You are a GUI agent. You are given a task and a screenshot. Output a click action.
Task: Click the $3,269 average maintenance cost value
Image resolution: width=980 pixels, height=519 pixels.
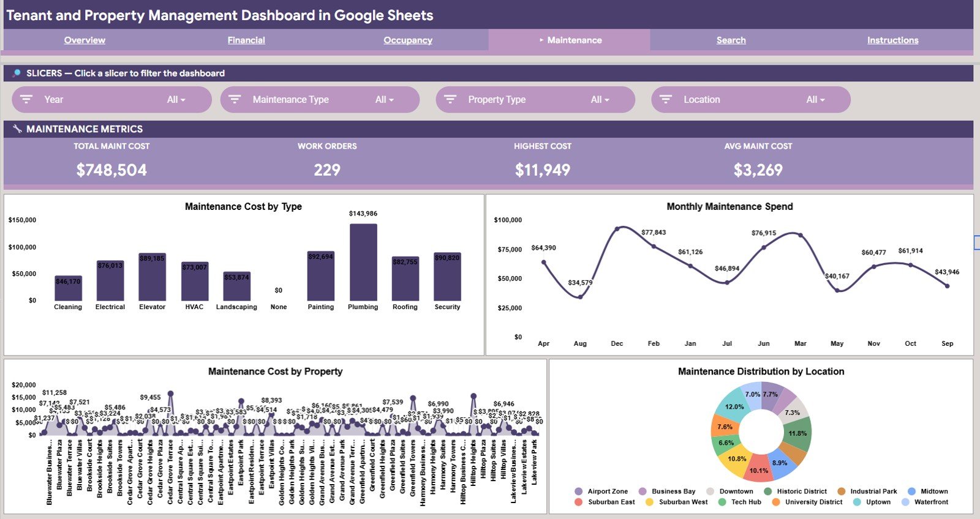[x=758, y=170]
